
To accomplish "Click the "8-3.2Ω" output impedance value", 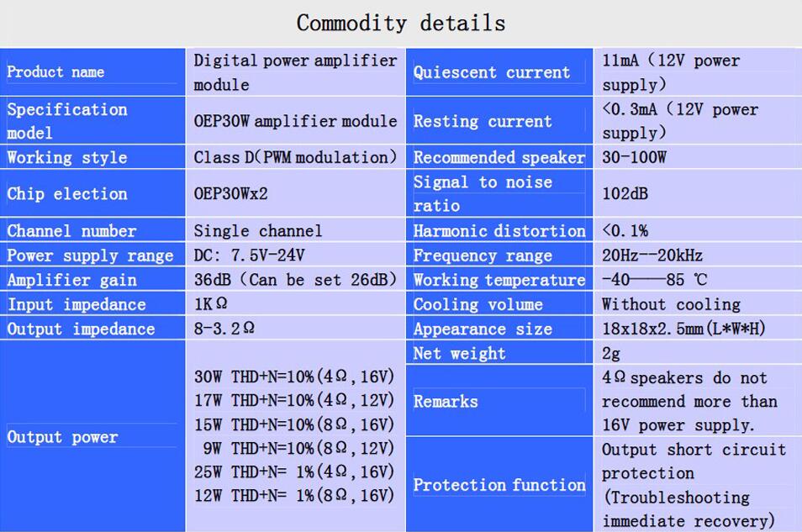I will point(224,329).
